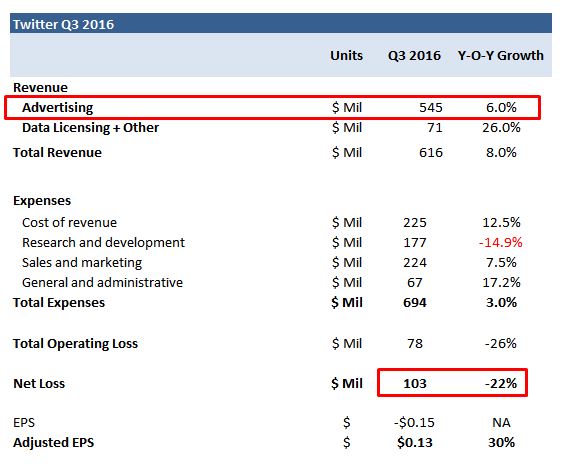Click the 26.0% growth cell
This screenshot has width=567, height=476.
pyautogui.click(x=501, y=128)
